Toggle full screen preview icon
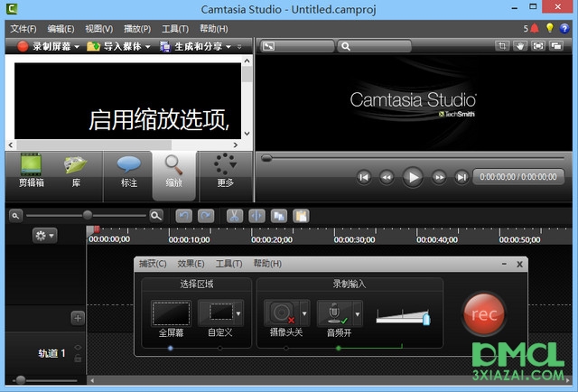The height and width of the screenshot is (392, 578). point(538,46)
